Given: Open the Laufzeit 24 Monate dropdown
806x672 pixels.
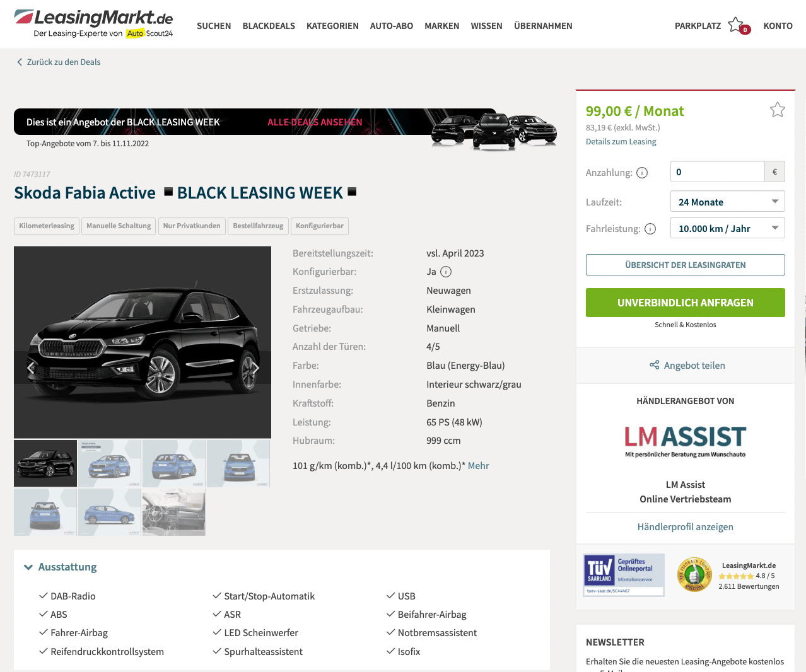Looking at the screenshot, I should tap(727, 202).
